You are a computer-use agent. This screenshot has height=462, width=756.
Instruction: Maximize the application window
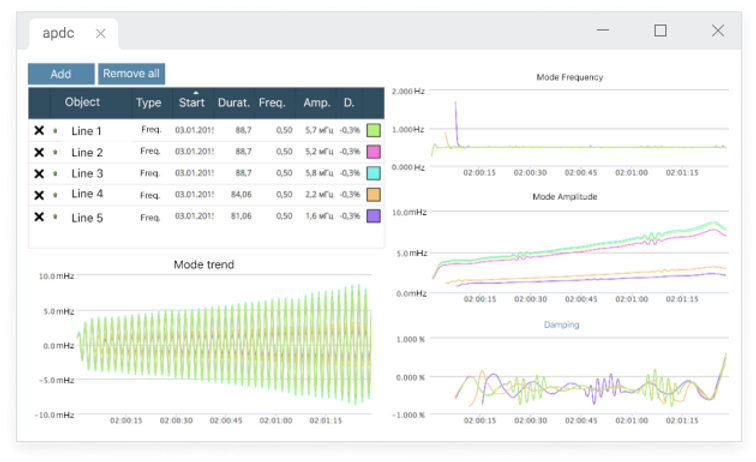click(x=661, y=30)
